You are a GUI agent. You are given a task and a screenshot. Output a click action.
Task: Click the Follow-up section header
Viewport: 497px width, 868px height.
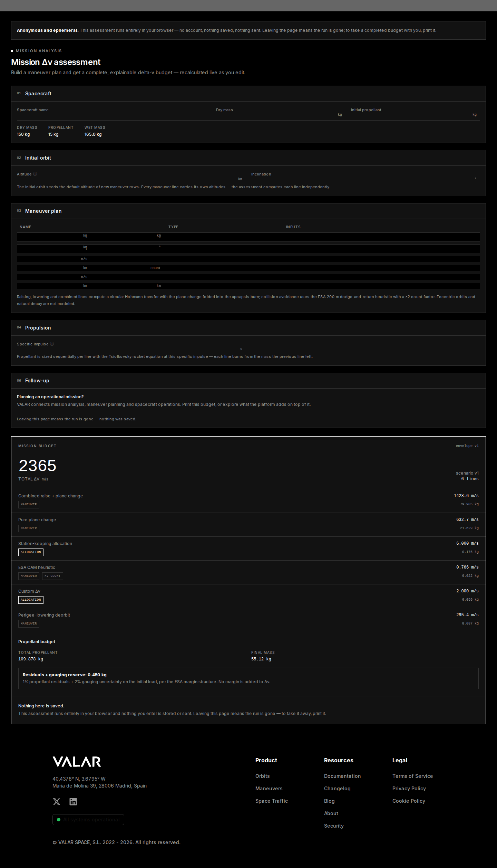click(x=248, y=381)
